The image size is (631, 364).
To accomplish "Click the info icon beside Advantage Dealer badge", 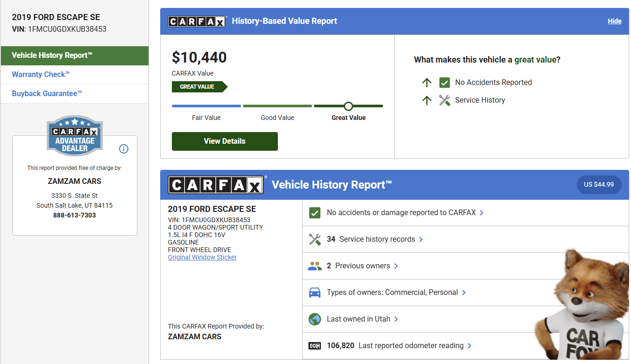I will tap(124, 149).
